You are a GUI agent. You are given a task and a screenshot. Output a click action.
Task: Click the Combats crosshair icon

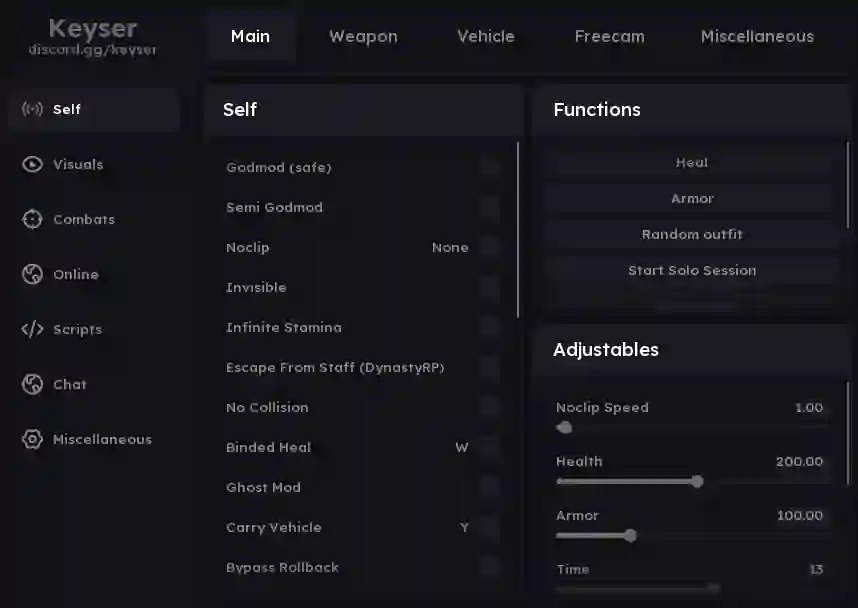click(x=32, y=219)
